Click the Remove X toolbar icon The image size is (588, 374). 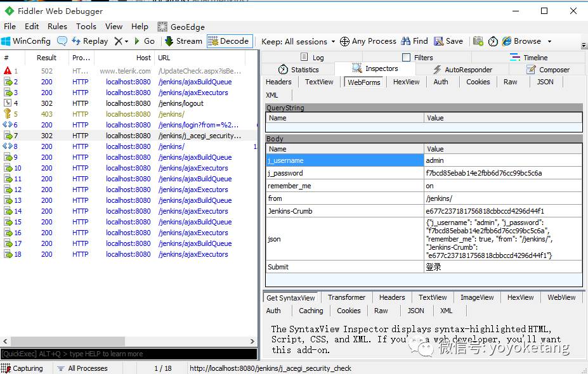coord(118,41)
